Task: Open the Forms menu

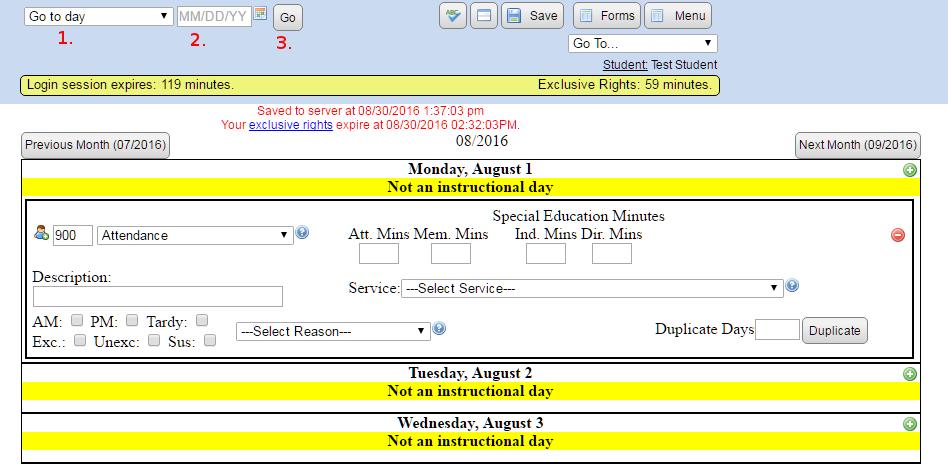Action: coord(607,16)
